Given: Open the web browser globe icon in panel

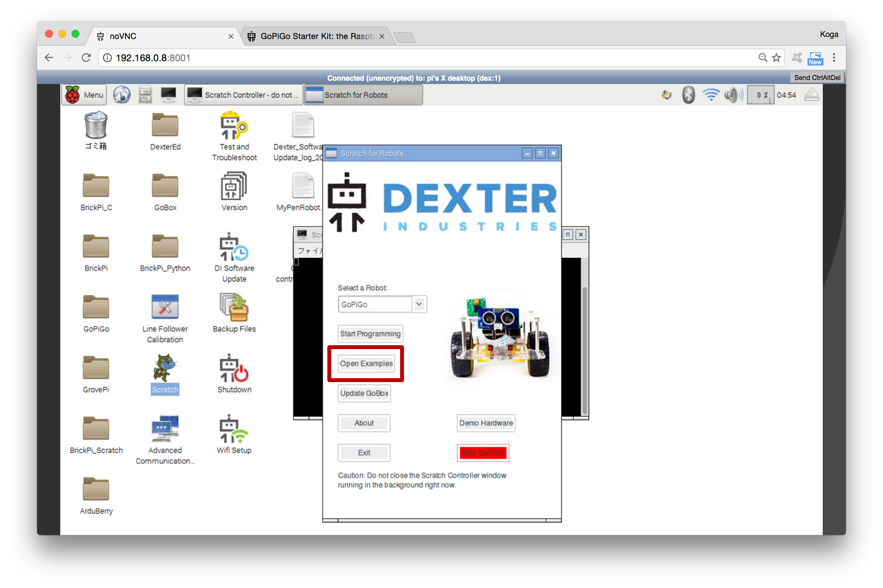Looking at the screenshot, I should tap(121, 95).
